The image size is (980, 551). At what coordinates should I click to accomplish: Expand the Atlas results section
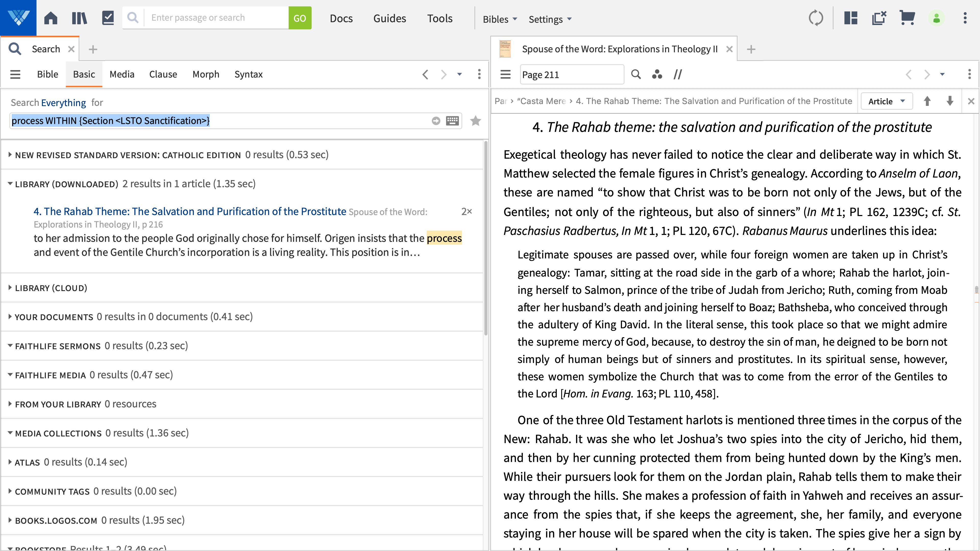click(10, 462)
